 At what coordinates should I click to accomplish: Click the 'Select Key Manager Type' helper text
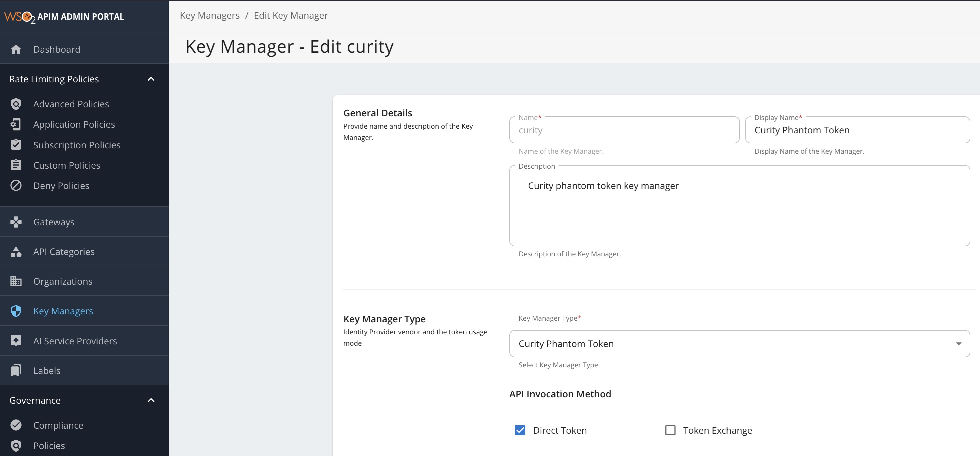558,365
